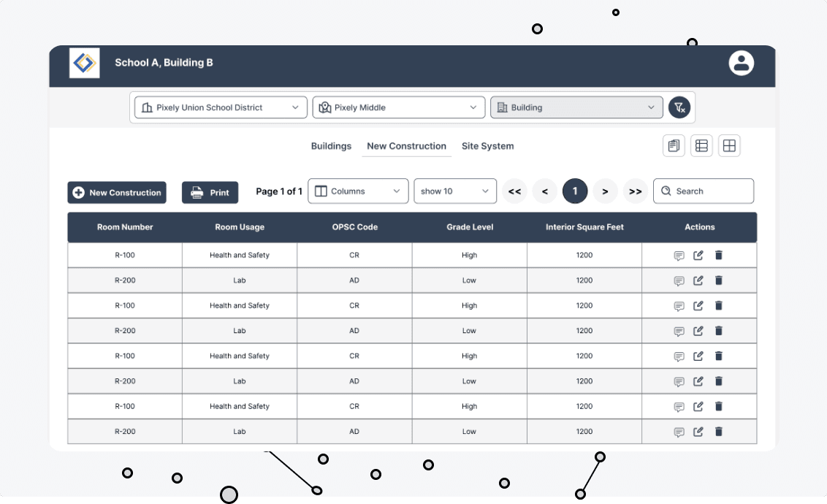Switch to the document copy view icon
The height and width of the screenshot is (504, 827).
click(674, 146)
